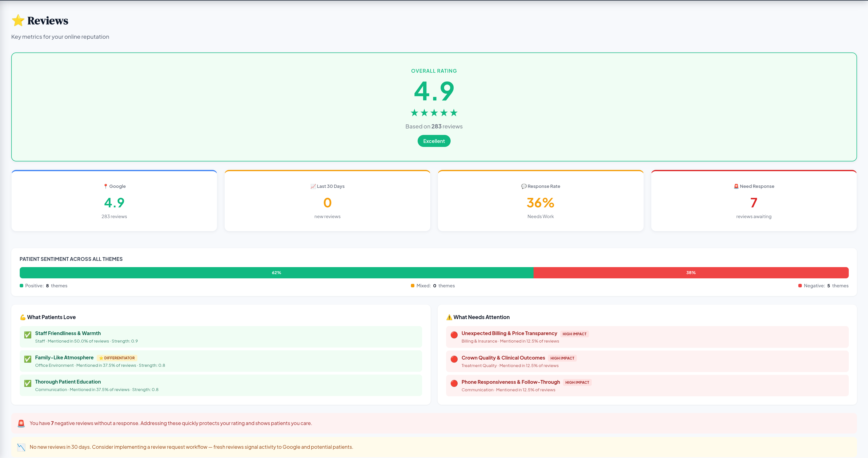Click the warning triangle by What Needs Attention
Viewport: 868px width, 458px height.
tap(449, 317)
